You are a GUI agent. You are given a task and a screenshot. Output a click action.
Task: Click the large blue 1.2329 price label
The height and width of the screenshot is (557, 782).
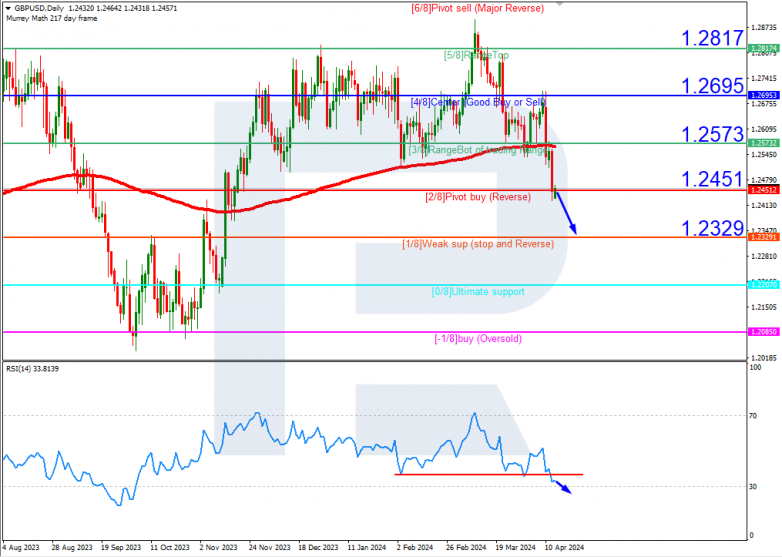pyautogui.click(x=712, y=228)
